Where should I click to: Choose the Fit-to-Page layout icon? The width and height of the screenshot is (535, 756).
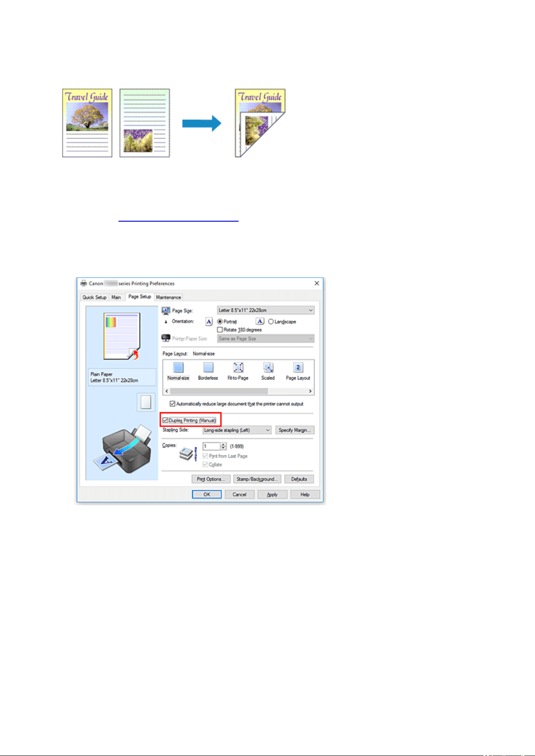(238, 367)
